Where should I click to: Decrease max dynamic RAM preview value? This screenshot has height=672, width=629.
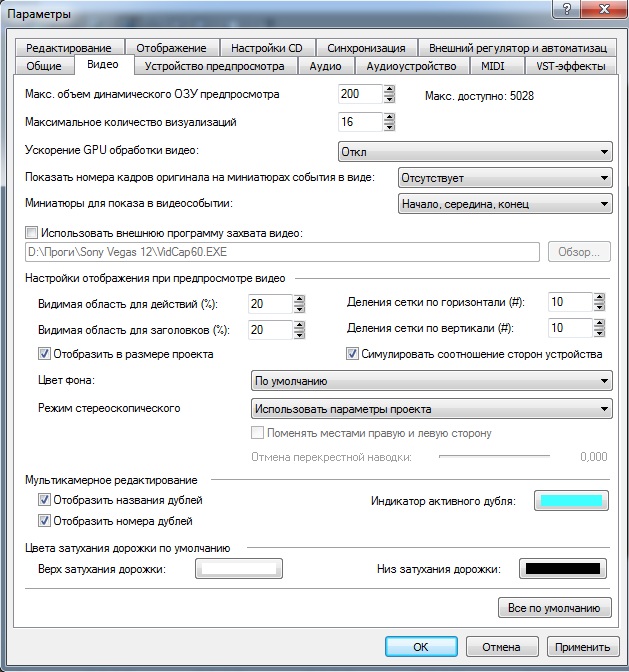point(389,99)
